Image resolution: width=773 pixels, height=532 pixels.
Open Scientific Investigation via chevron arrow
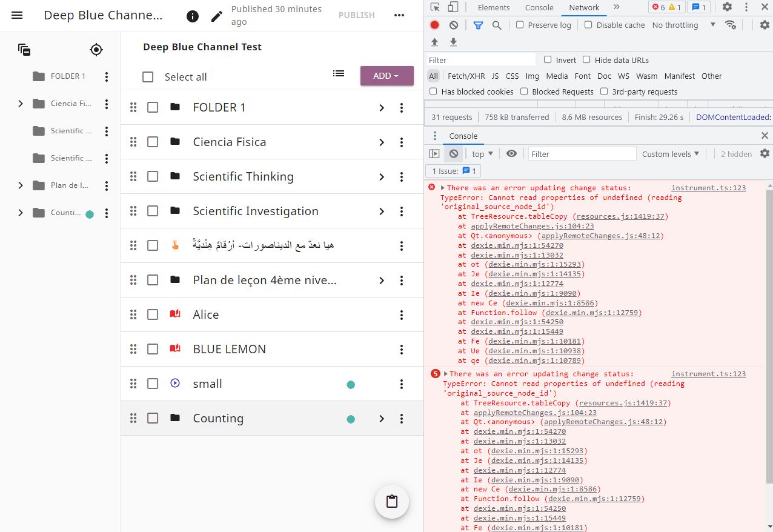pos(382,211)
